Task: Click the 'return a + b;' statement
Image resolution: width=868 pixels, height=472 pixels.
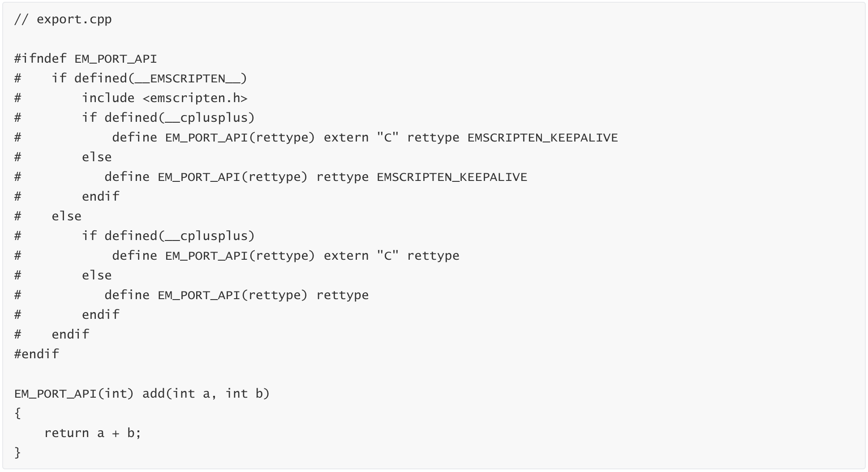Action: pos(93,433)
